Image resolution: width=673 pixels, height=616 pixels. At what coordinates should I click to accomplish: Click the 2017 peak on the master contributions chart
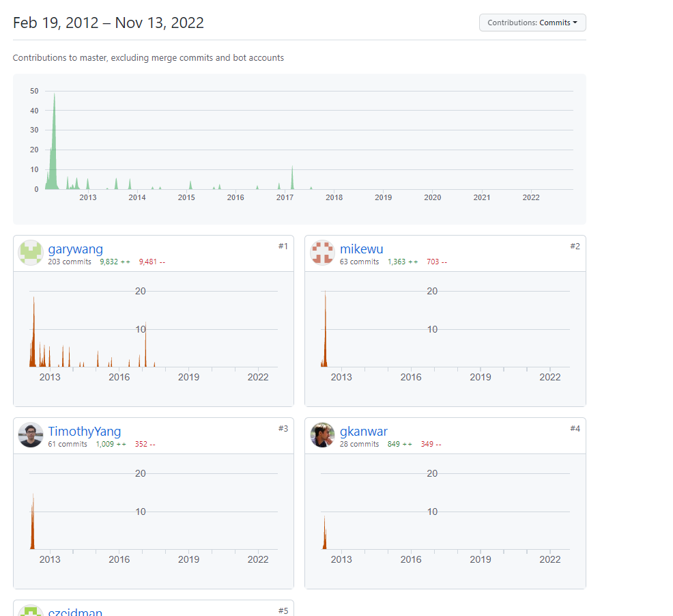click(293, 174)
